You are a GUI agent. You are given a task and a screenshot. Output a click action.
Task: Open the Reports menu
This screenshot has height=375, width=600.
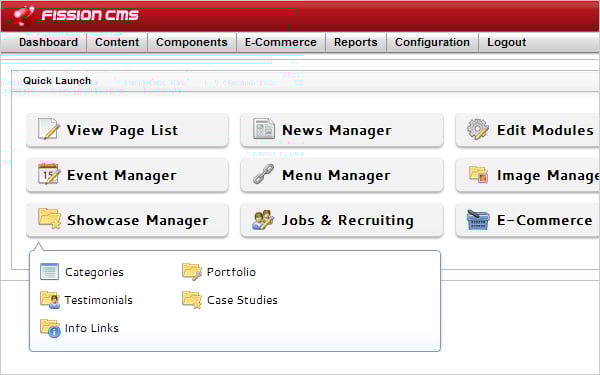click(x=355, y=42)
